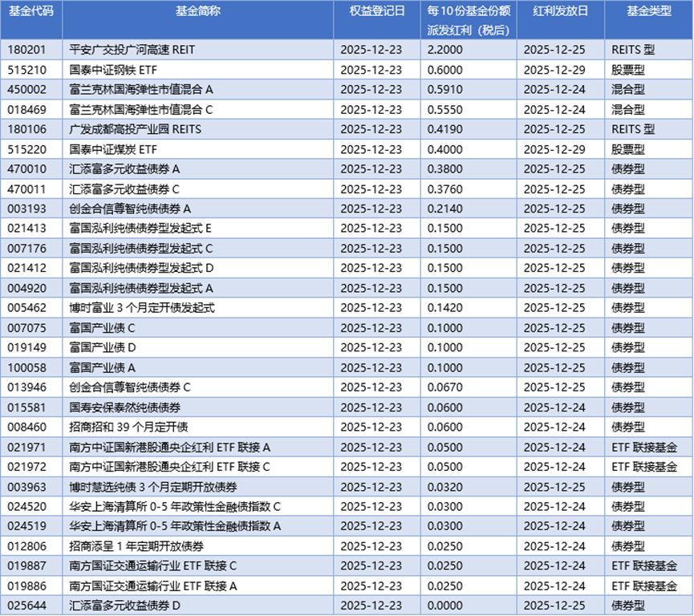Click dividend value 0.4190

pos(444,129)
